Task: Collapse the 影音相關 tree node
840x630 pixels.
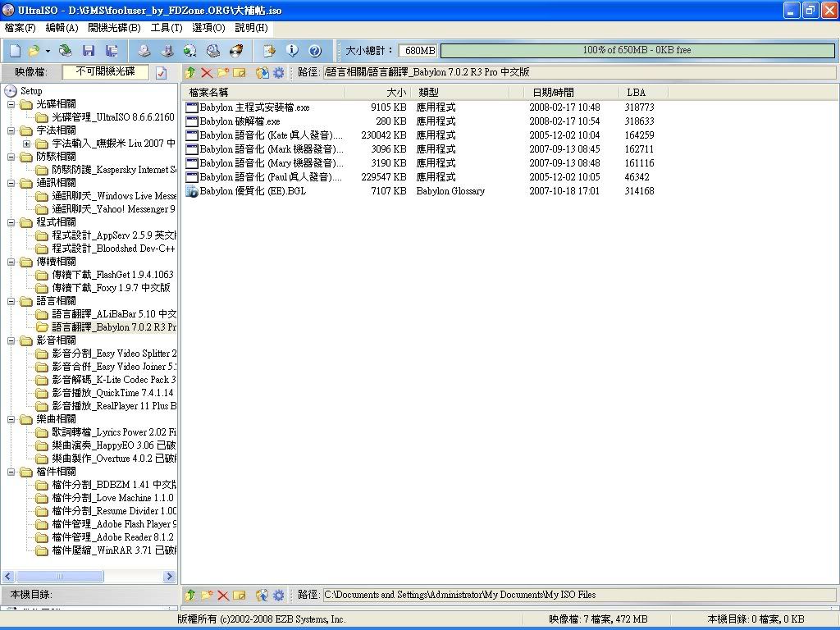Action: 11,340
